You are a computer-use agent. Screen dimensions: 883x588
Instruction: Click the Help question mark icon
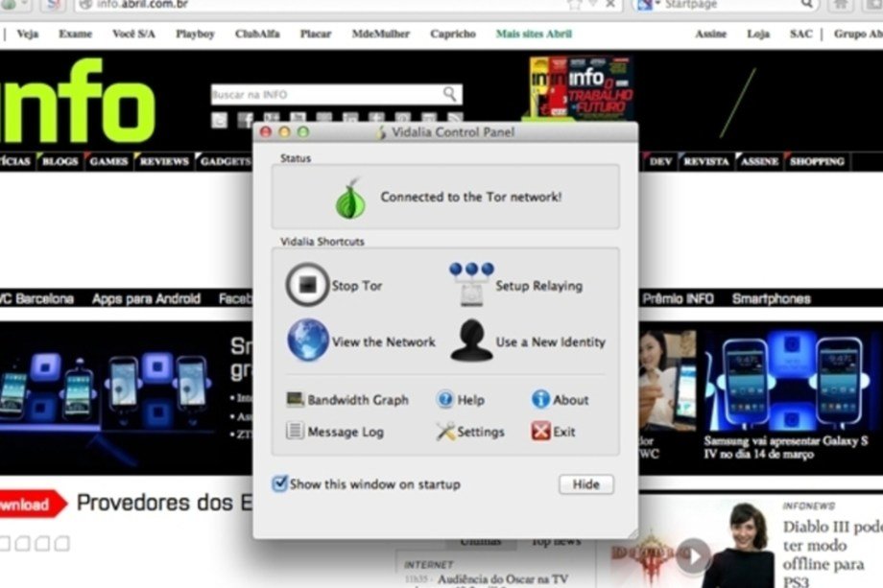(x=445, y=399)
